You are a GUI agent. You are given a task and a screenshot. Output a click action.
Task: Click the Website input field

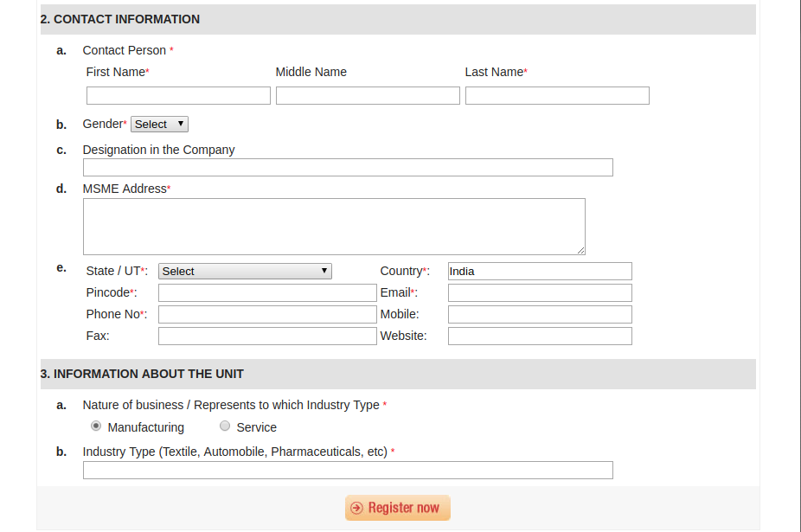click(540, 337)
